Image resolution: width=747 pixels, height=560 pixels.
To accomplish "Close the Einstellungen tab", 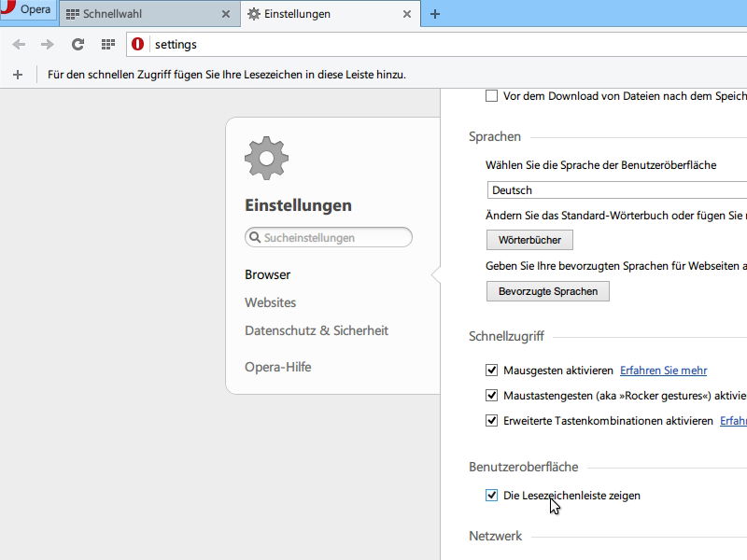I will coord(407,14).
